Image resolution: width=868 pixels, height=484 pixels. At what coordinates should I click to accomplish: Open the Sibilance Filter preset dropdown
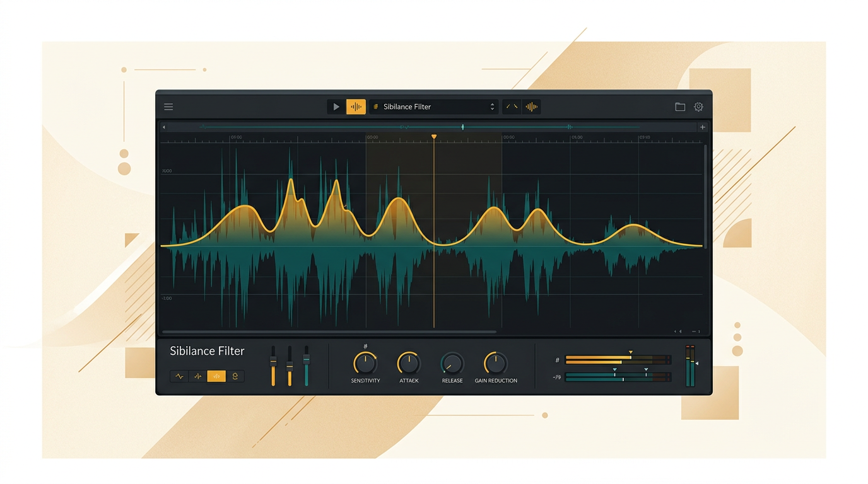[434, 107]
